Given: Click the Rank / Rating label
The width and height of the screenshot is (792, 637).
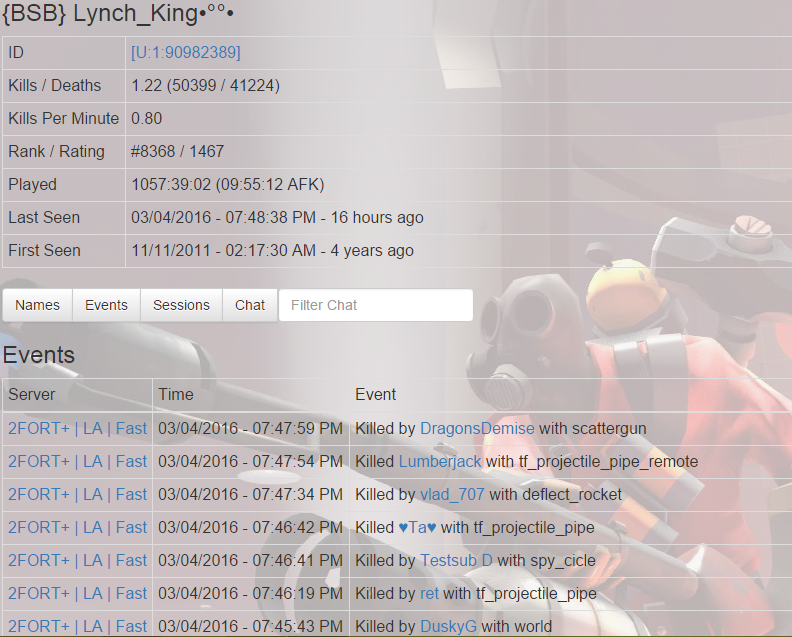Looking at the screenshot, I should pos(57,151).
